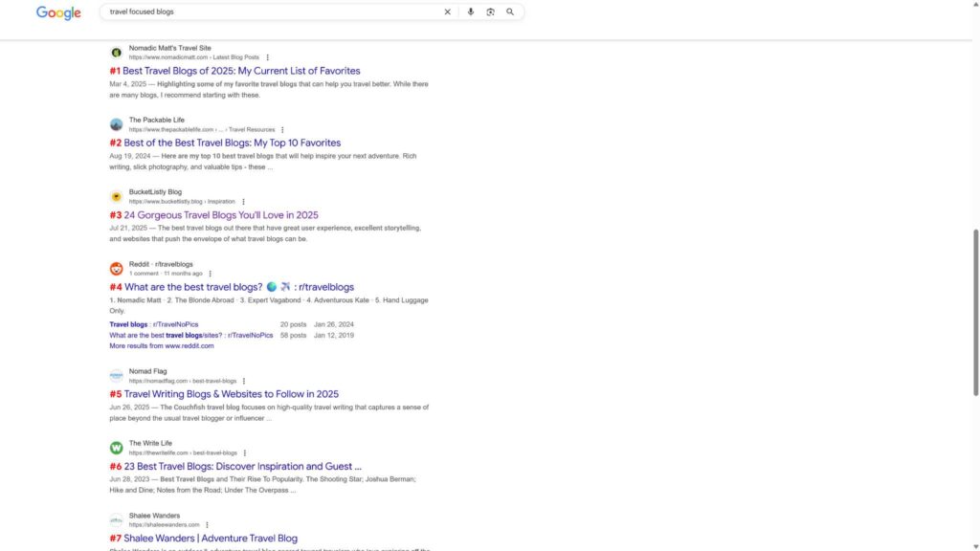Viewport: 980px width, 551px height.
Task: Click the page vertical scrollbar thumb
Action: (x=975, y=313)
